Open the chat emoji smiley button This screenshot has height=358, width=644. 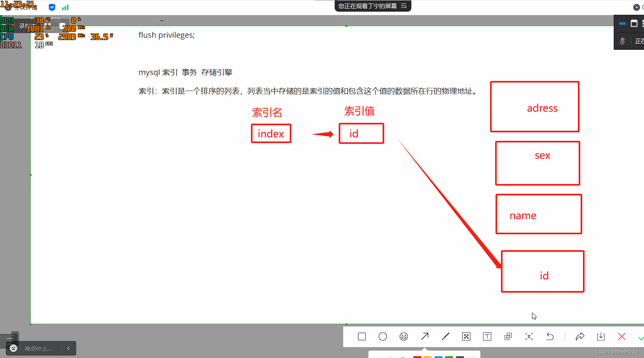(x=14, y=348)
